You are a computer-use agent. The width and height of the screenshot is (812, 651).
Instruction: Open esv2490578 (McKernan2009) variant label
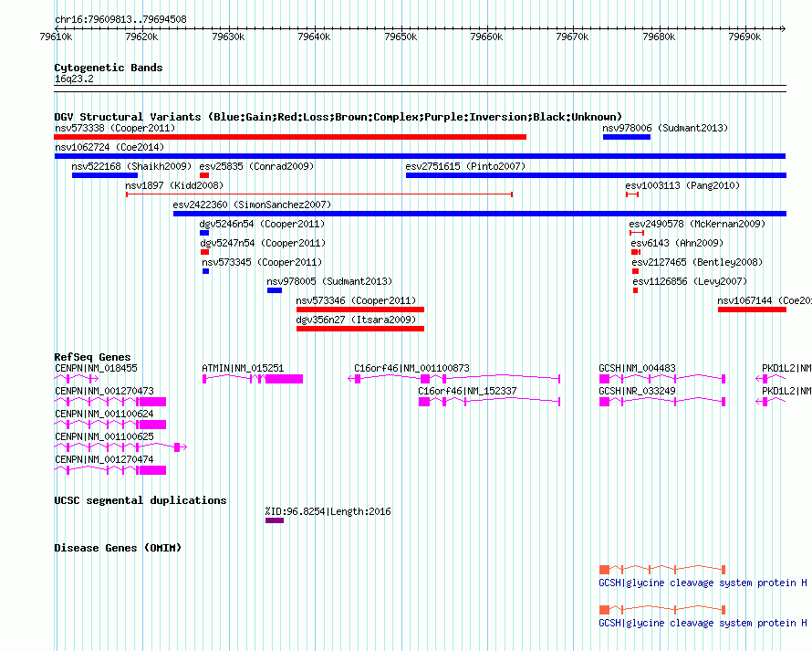(x=697, y=224)
